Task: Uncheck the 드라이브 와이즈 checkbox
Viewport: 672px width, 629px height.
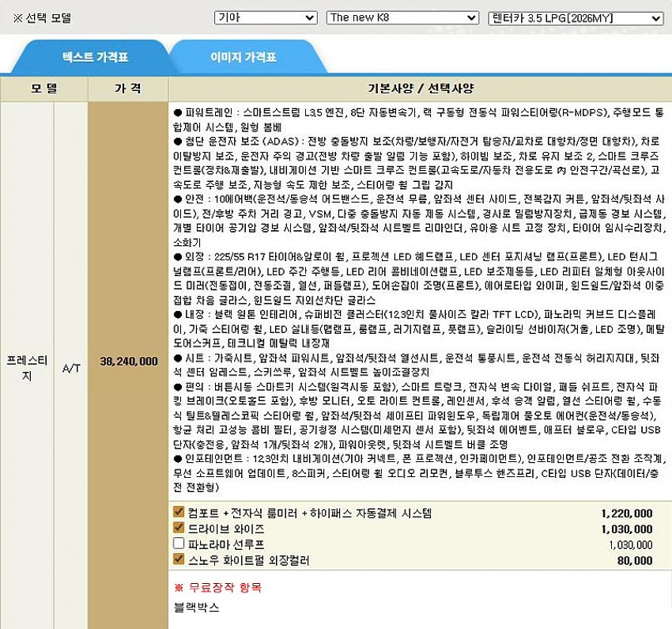Action: click(x=179, y=529)
